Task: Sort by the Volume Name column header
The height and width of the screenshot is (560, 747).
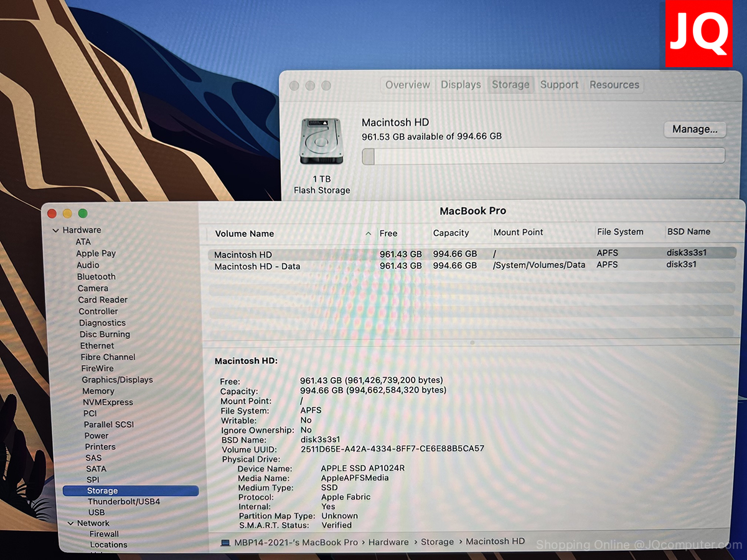Action: click(x=244, y=234)
